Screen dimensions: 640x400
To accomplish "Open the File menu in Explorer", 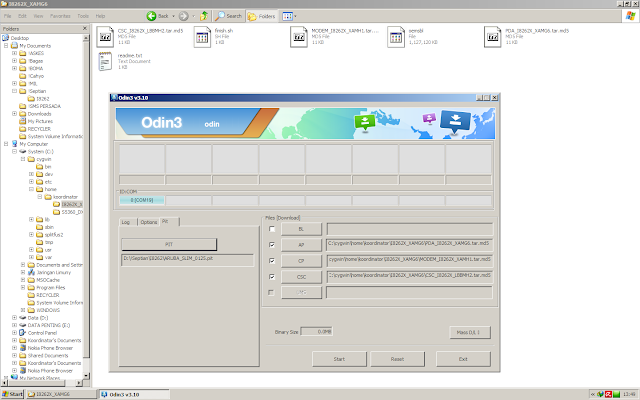I will (x=7, y=16).
